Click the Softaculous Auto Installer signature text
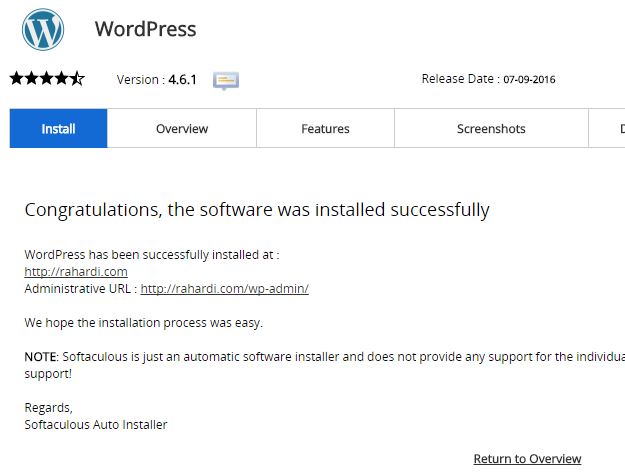Viewport: 625px width, 476px height. coord(96,425)
